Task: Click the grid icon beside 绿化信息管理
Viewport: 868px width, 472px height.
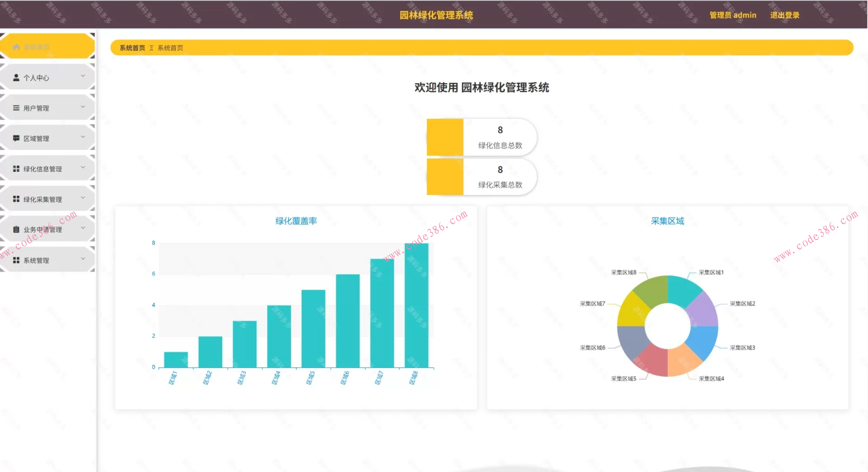Action: coord(16,169)
